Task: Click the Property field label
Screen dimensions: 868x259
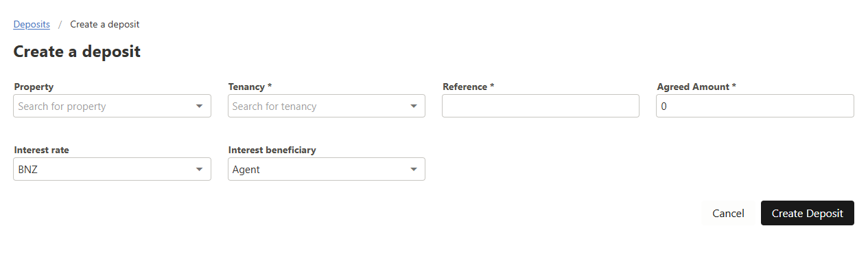Action: click(34, 87)
